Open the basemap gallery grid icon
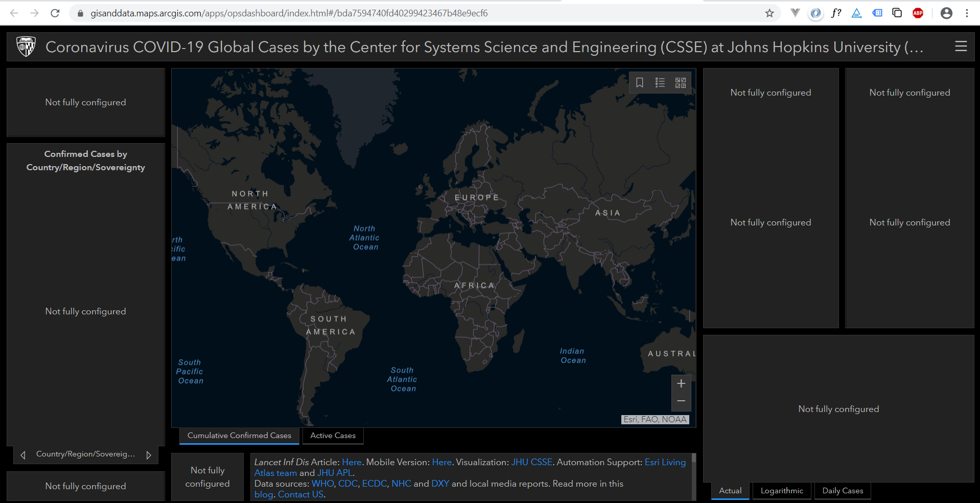980x503 pixels. point(681,83)
